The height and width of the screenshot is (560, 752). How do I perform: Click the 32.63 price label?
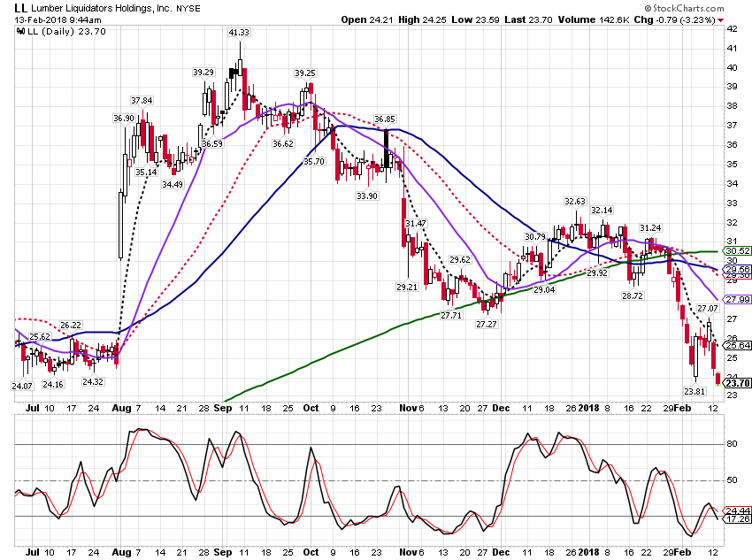pyautogui.click(x=574, y=202)
